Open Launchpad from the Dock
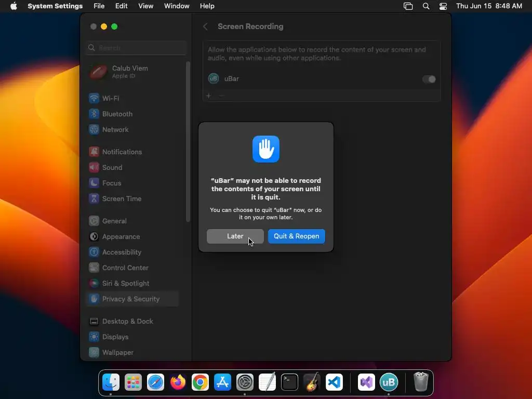The width and height of the screenshot is (532, 399). [x=133, y=382]
